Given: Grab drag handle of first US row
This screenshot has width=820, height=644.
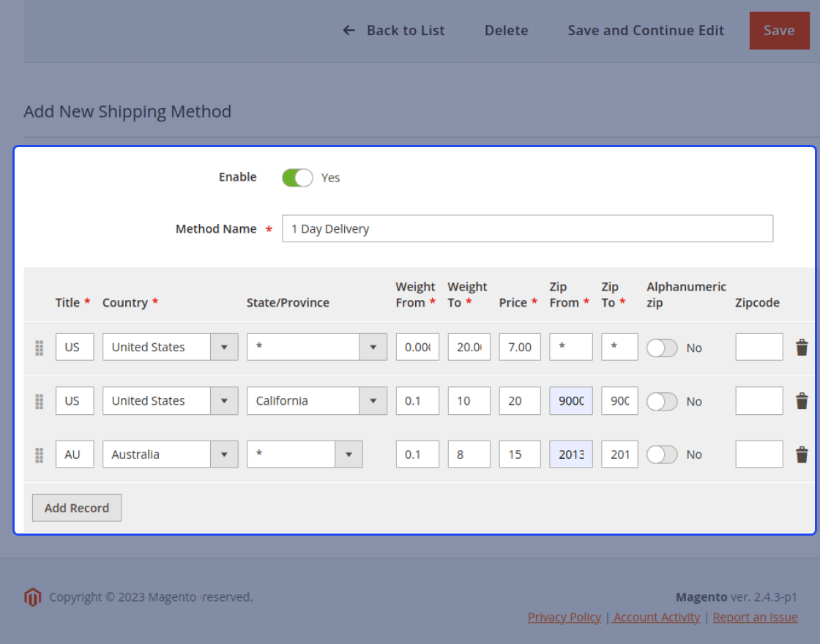Looking at the screenshot, I should (40, 348).
